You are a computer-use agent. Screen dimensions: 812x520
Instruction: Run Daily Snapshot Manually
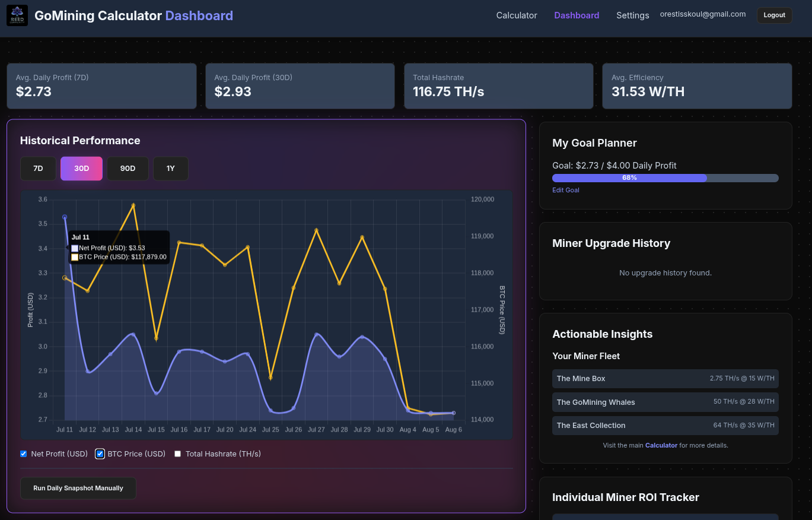click(78, 488)
